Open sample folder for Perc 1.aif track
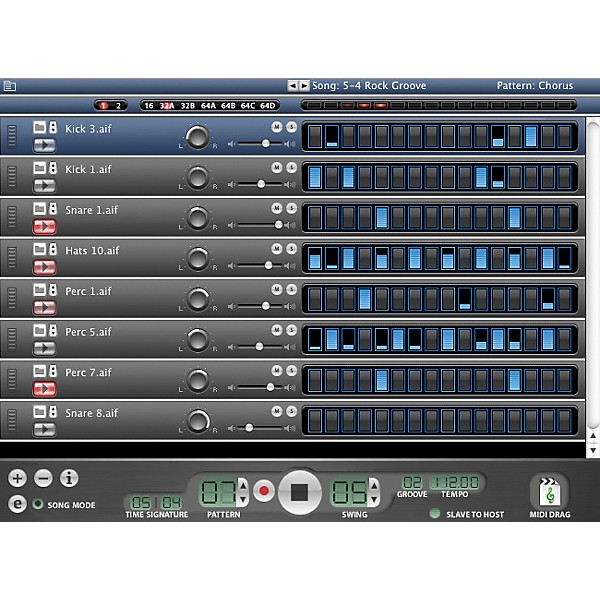The height and width of the screenshot is (600, 600). 39,290
